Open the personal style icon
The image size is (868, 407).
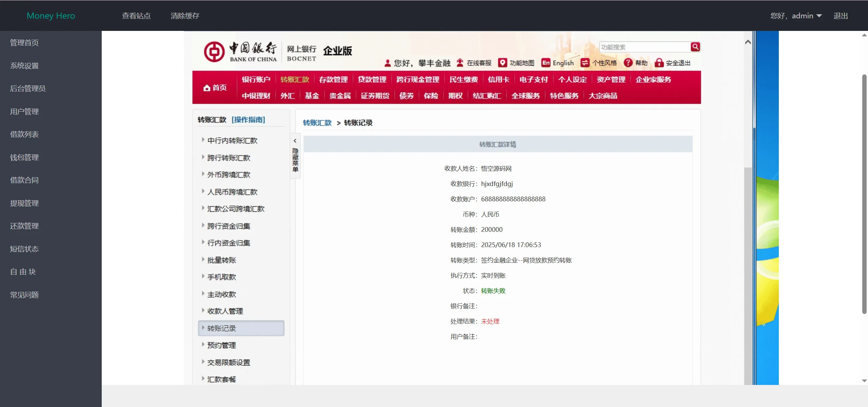click(585, 63)
